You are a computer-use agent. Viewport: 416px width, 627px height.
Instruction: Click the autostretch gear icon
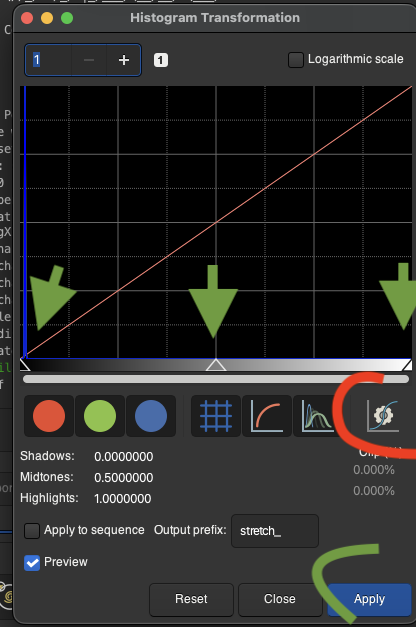[383, 416]
